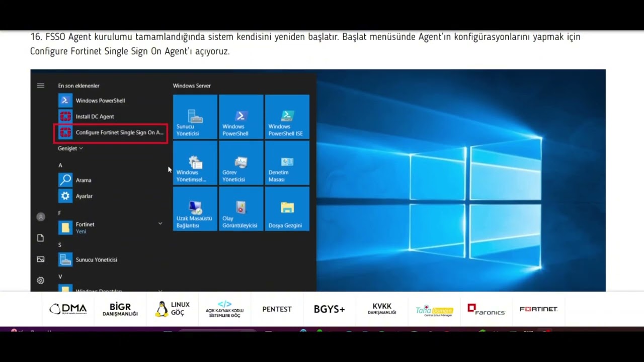Jump to letter S section header
The height and width of the screenshot is (362, 644).
point(60,245)
